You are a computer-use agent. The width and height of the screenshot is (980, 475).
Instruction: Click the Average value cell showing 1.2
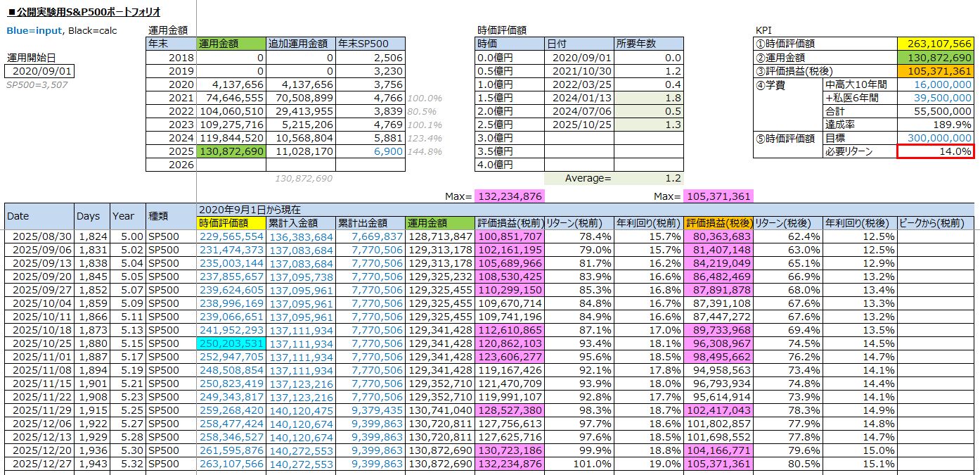click(x=648, y=179)
